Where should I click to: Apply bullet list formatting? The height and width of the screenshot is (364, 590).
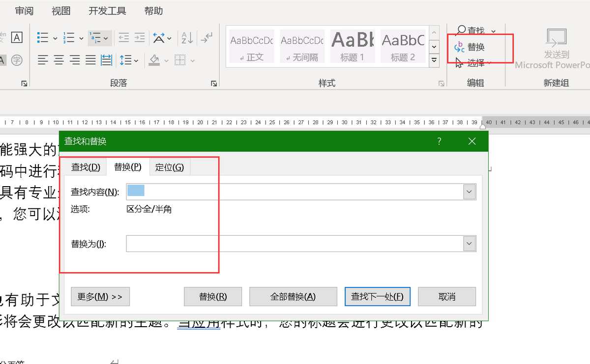coord(43,38)
